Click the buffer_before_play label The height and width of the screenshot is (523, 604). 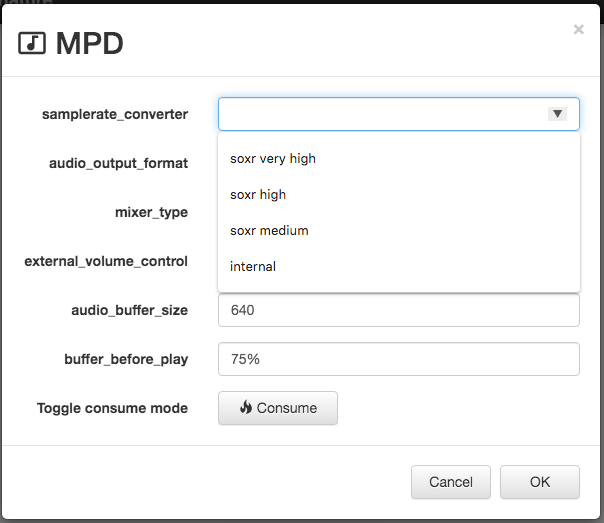[126, 359]
